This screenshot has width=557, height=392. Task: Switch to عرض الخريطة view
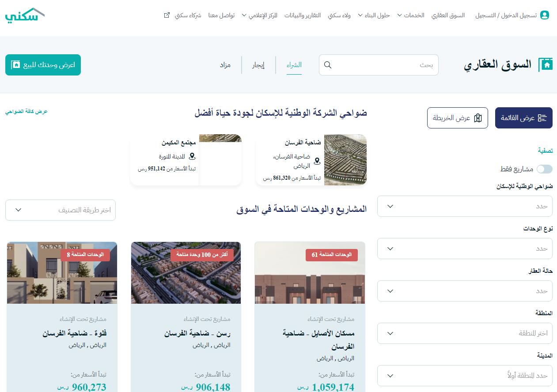click(x=458, y=118)
